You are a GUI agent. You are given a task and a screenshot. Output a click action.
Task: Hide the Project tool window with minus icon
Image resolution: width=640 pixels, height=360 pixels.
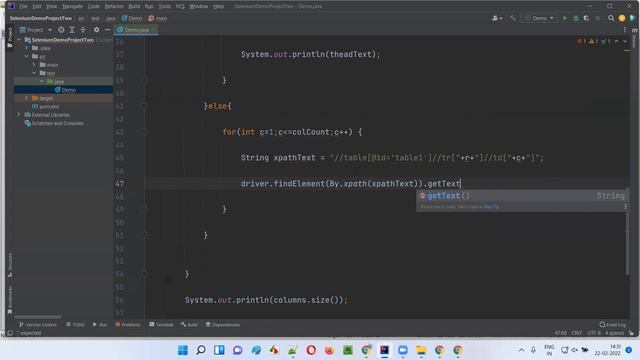pyautogui.click(x=107, y=30)
